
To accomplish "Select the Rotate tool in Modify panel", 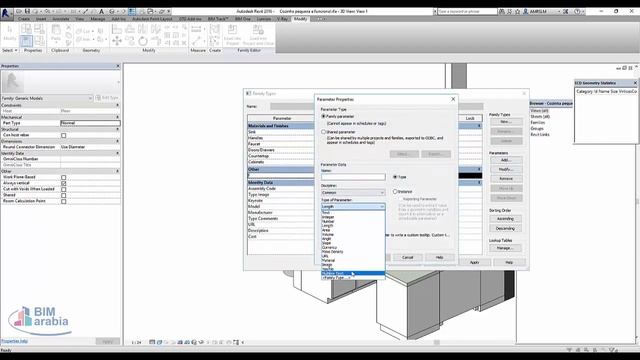I will (142, 41).
